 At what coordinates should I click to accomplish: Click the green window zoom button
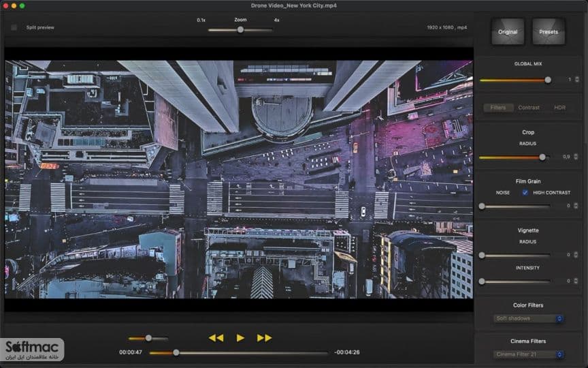(x=22, y=5)
